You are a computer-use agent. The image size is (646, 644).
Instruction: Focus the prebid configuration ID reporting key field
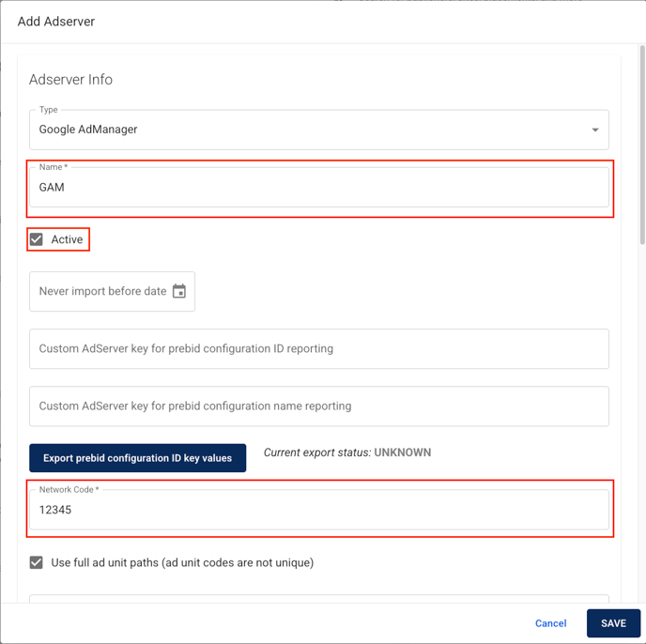pyautogui.click(x=319, y=348)
